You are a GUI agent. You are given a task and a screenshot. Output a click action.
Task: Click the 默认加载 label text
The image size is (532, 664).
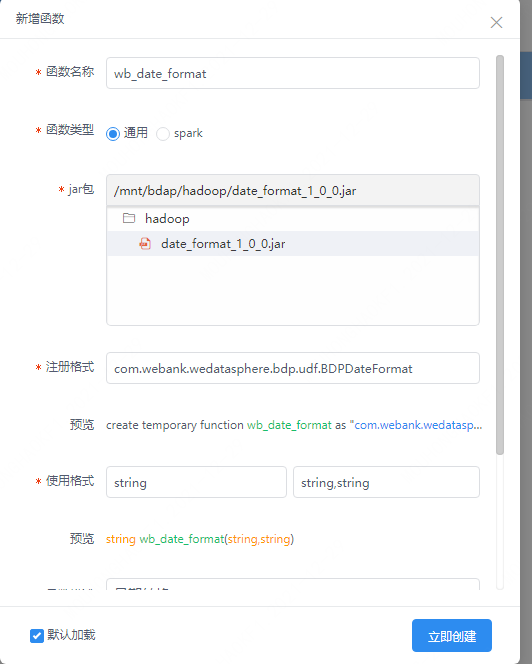click(x=71, y=635)
